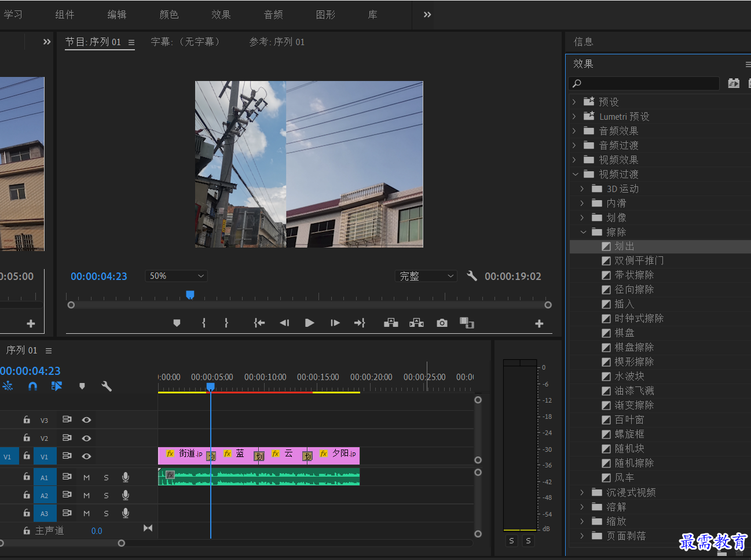Open comparison view button

click(467, 323)
